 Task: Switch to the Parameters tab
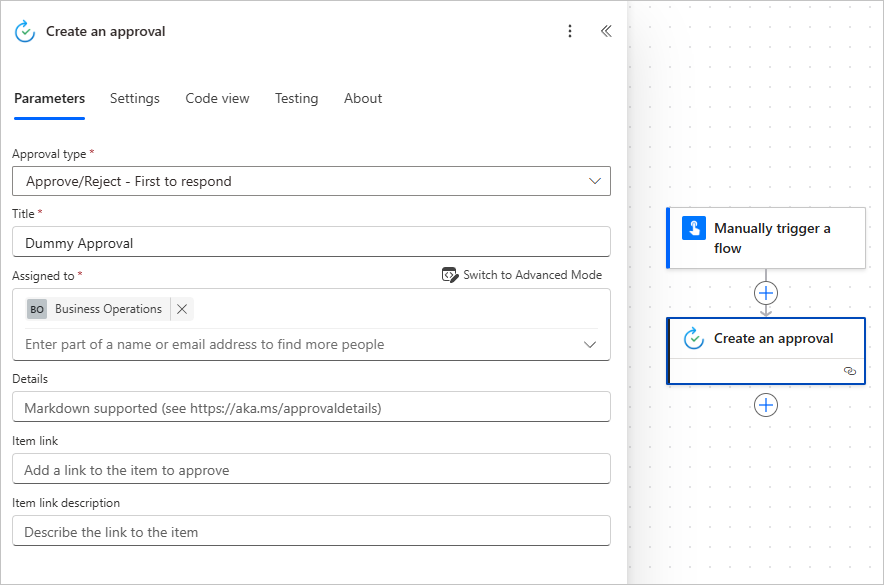[50, 99]
